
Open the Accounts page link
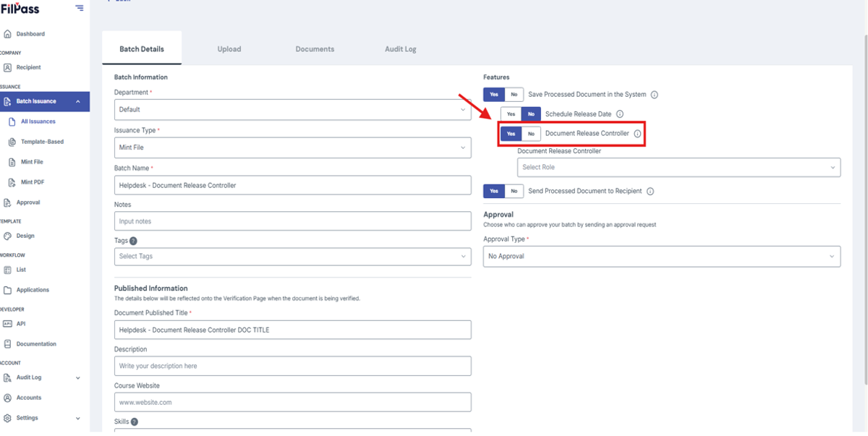point(29,398)
